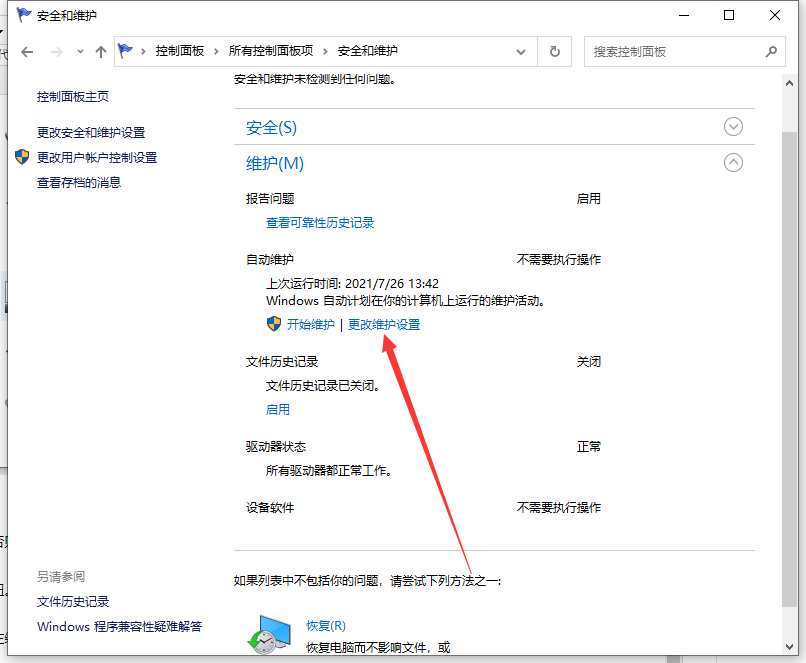This screenshot has width=806, height=663.
Task: Click the flag icon in the address bar
Action: (125, 51)
